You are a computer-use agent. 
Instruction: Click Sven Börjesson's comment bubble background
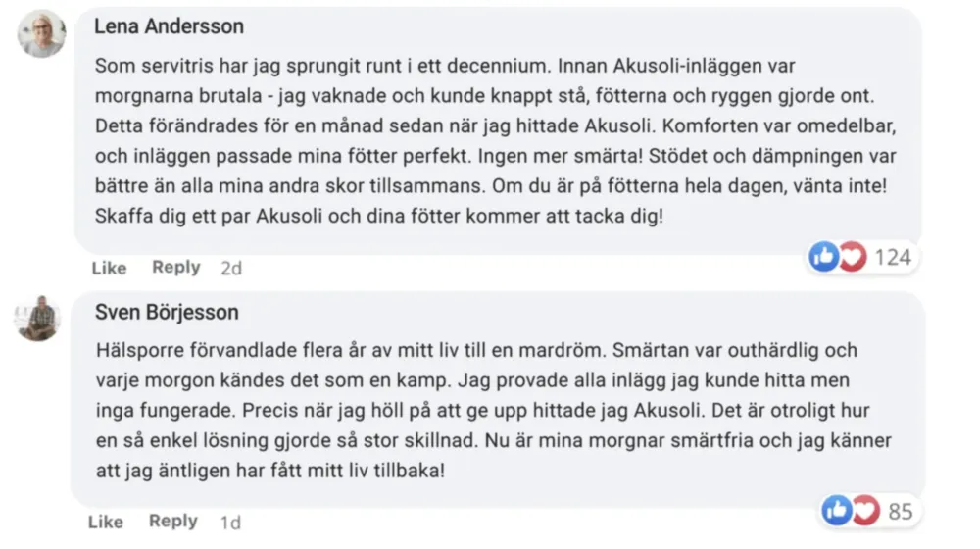498,400
